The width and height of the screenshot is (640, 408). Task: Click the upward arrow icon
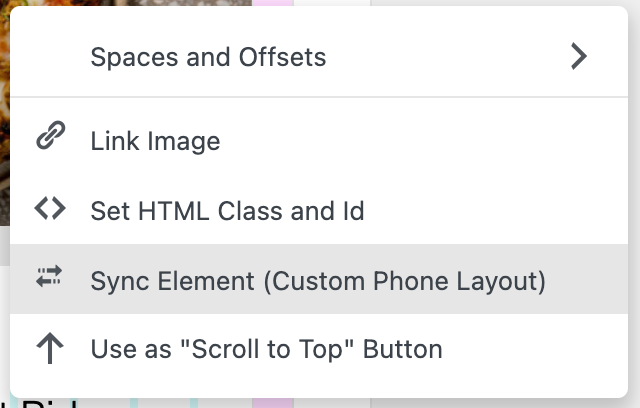point(49,349)
